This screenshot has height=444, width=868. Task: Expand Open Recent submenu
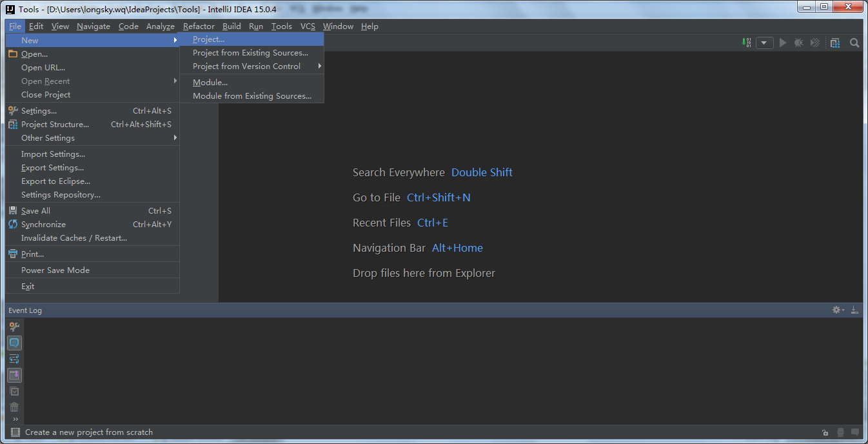(92, 81)
